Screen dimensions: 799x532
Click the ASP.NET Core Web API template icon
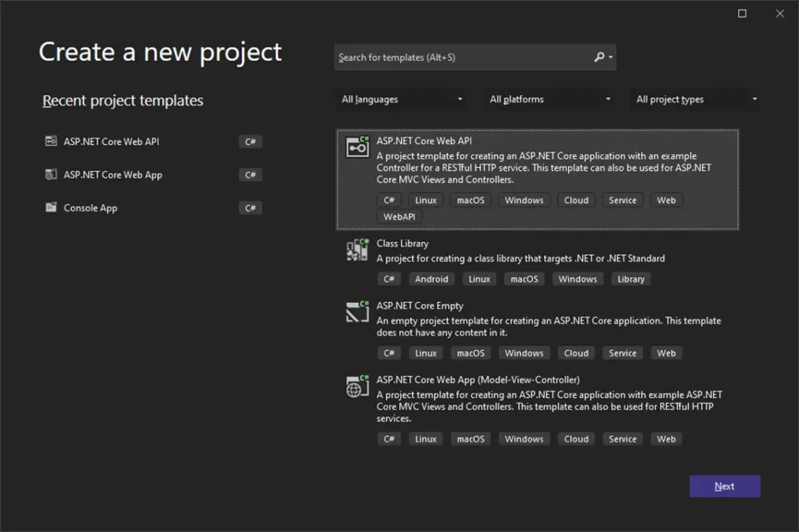(x=357, y=147)
